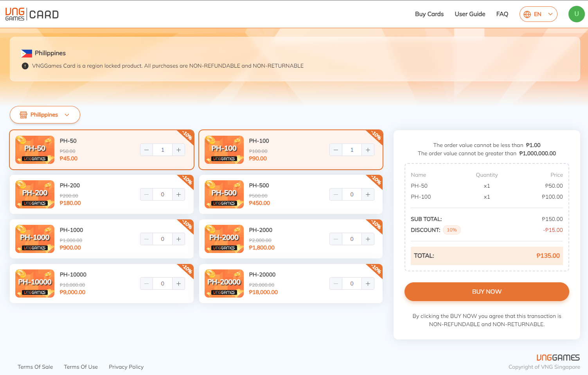Click the VNGGAMES footer logo

(x=558, y=357)
